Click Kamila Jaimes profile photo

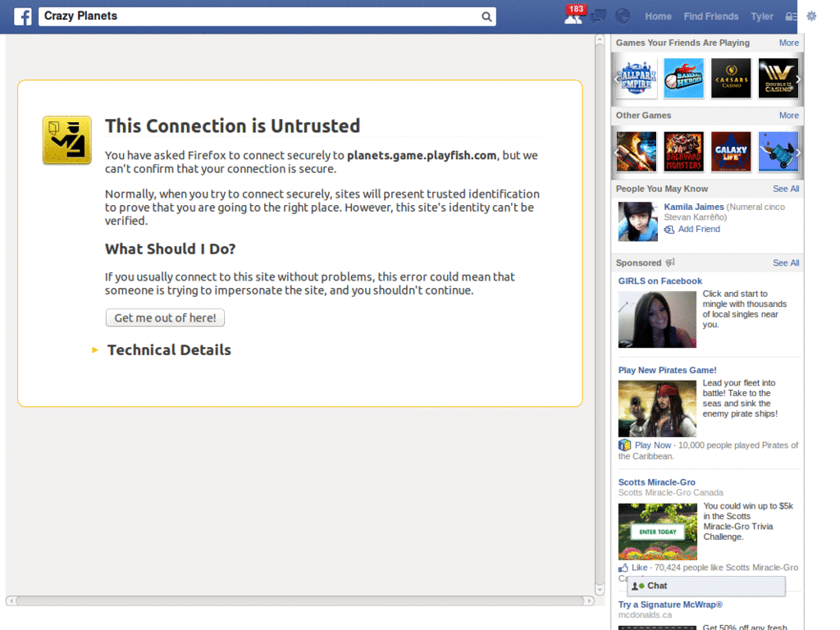click(637, 221)
